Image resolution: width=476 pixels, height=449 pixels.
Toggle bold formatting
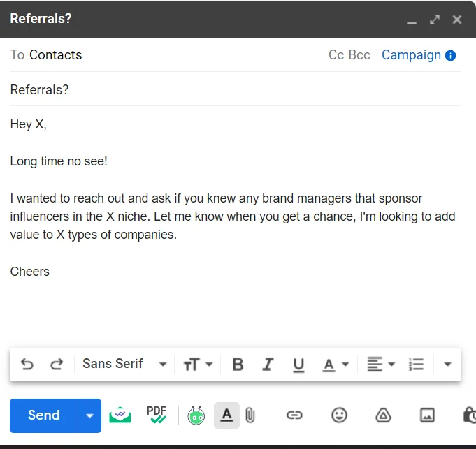[x=238, y=364]
